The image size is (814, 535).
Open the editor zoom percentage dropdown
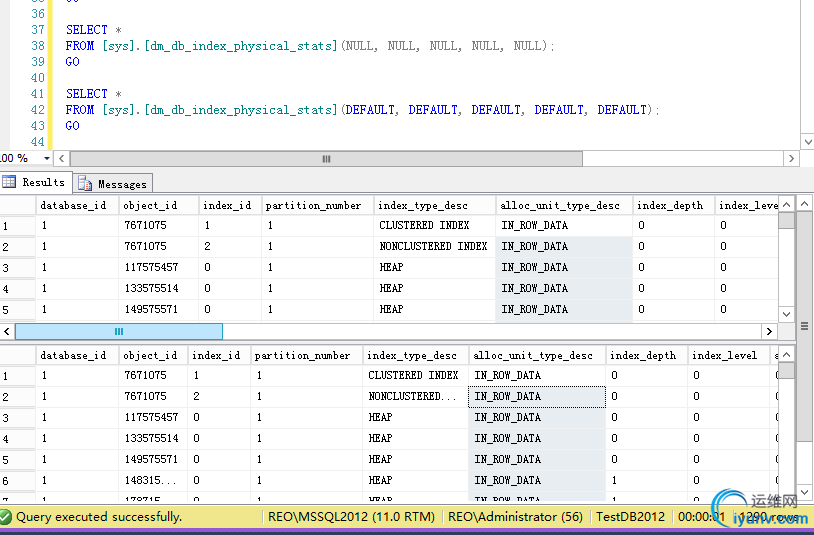point(47,158)
